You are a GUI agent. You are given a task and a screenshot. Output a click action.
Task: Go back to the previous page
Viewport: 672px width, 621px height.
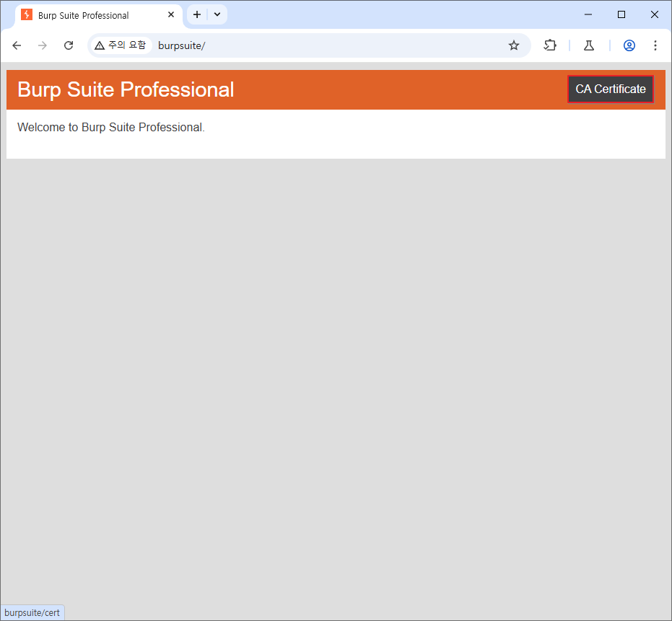tap(17, 45)
